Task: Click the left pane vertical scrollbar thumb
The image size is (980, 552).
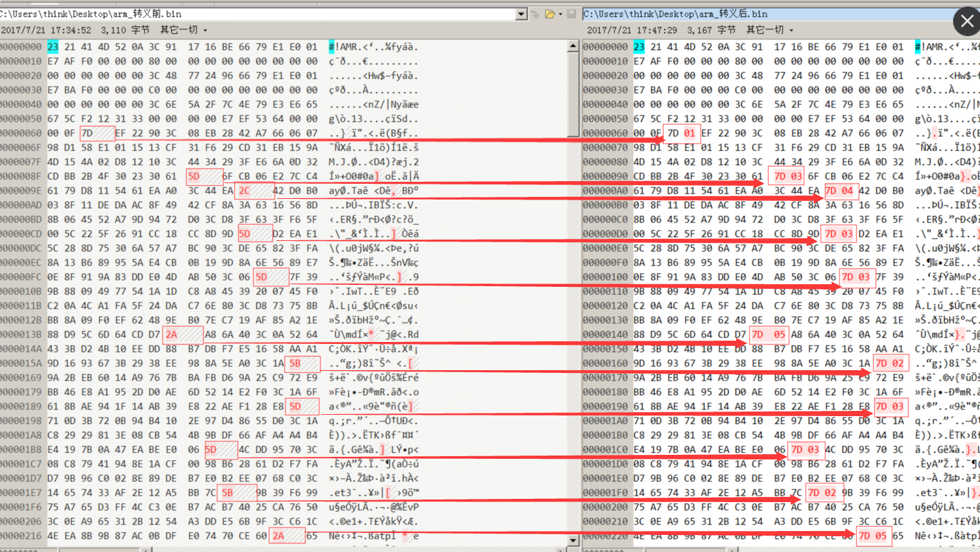Action: click(573, 95)
